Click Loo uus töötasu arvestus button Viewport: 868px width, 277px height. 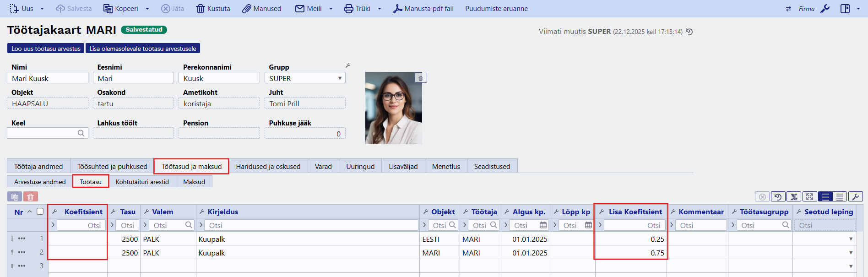click(46, 49)
